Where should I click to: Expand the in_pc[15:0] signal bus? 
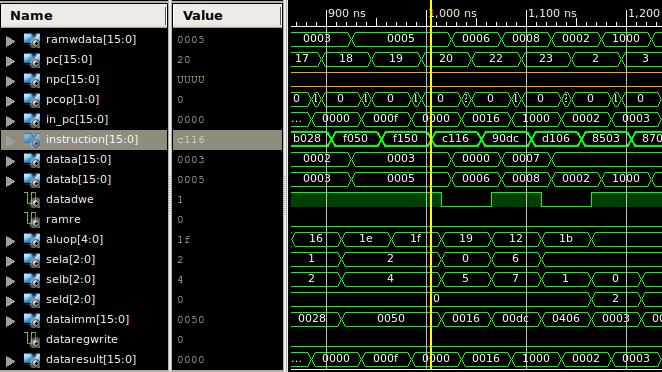10,121
